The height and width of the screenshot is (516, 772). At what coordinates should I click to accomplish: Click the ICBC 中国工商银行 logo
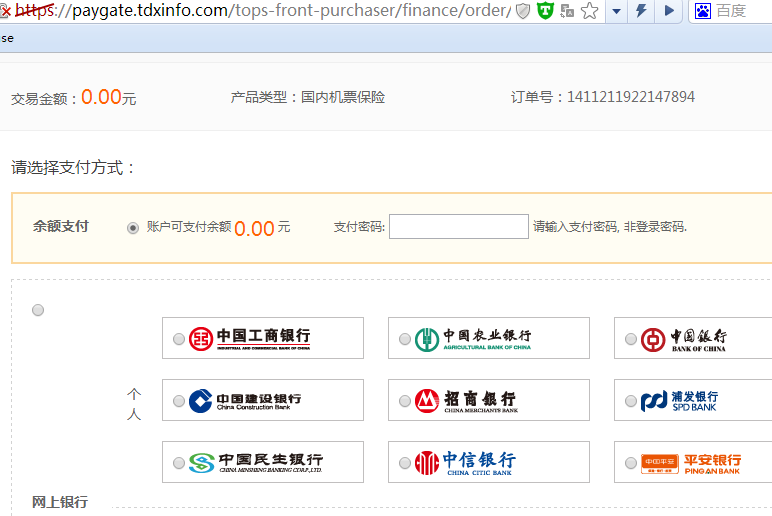tap(250, 339)
